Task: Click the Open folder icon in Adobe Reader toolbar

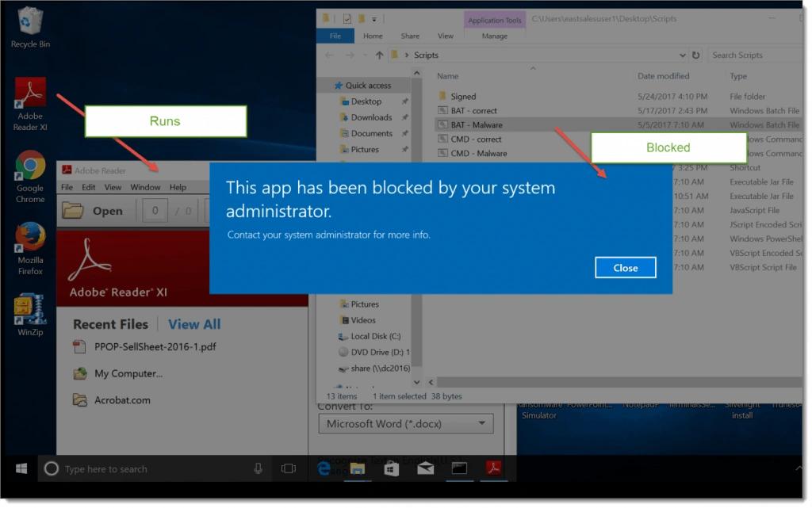Action: [x=72, y=211]
